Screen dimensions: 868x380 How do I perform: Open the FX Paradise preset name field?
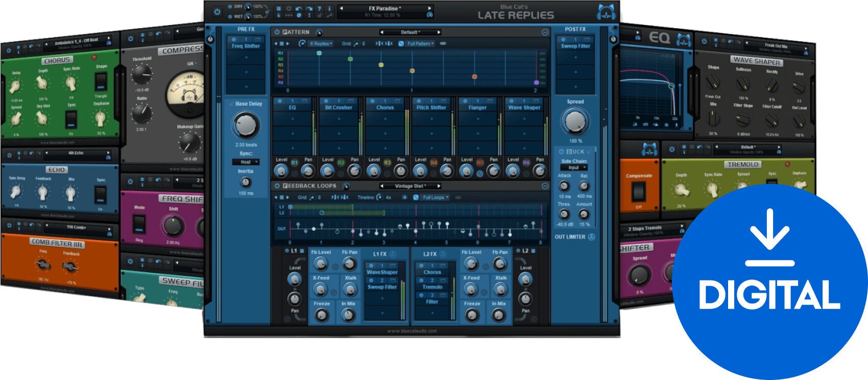tap(385, 8)
